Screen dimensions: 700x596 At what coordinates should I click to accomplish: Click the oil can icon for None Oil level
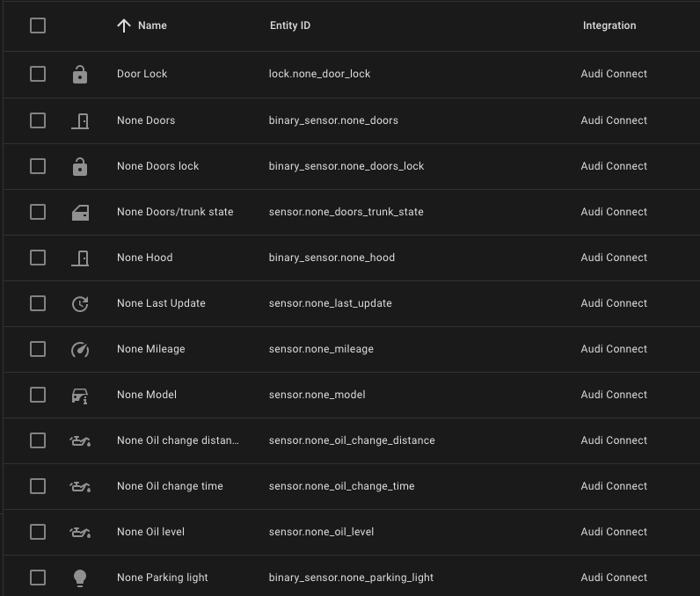pyautogui.click(x=80, y=532)
